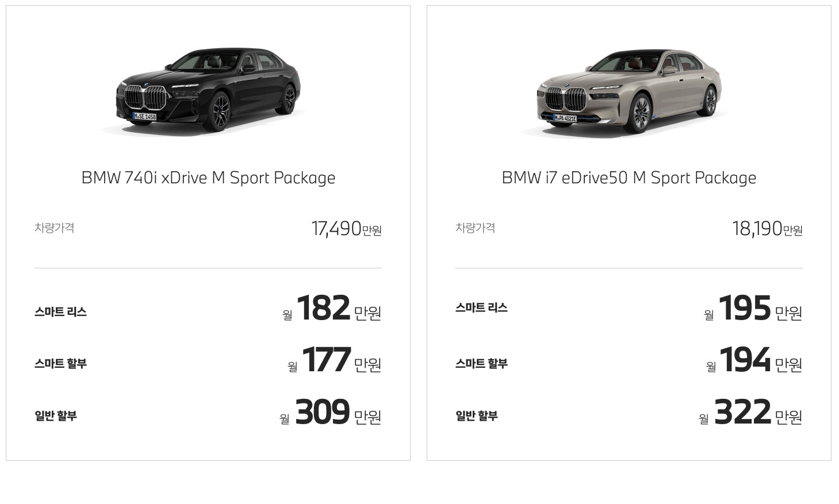Open BMW i7 eDrive50 M Sport Package title
839x504 pixels.
point(629,178)
